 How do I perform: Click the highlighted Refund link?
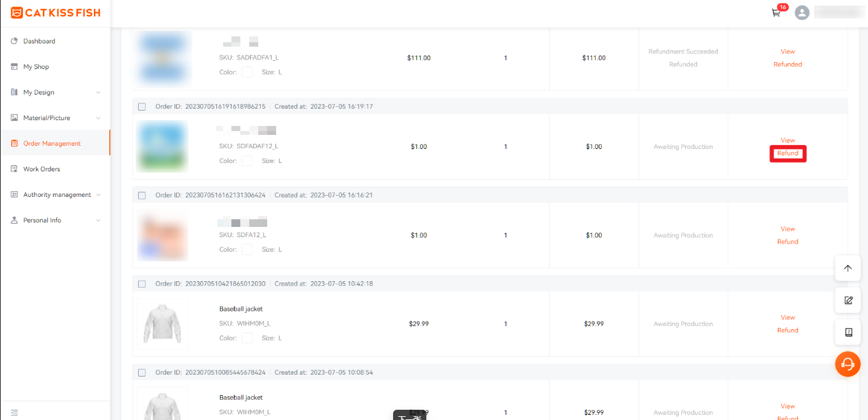(x=787, y=153)
